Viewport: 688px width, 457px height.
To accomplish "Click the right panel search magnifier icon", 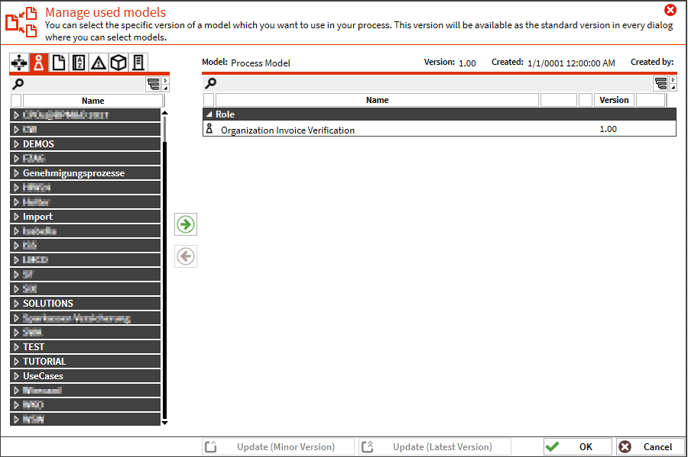I will point(211,83).
